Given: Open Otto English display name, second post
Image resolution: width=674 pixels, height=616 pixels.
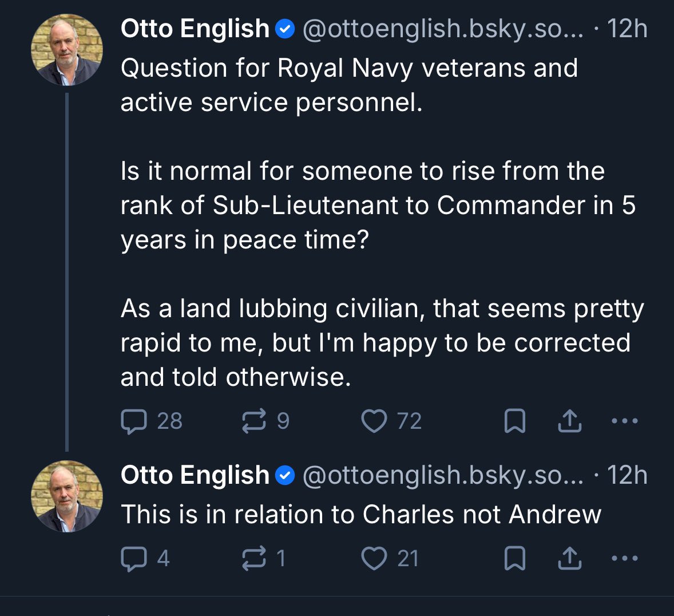Looking at the screenshot, I should click(x=195, y=475).
